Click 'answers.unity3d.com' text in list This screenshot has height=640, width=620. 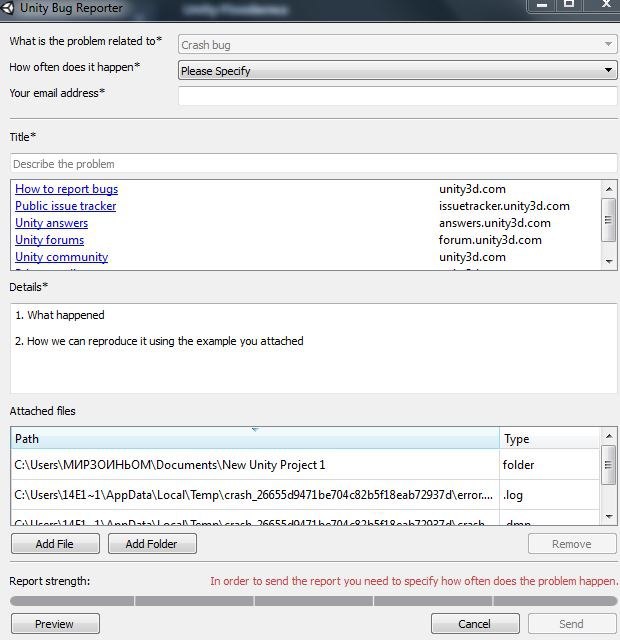(495, 223)
